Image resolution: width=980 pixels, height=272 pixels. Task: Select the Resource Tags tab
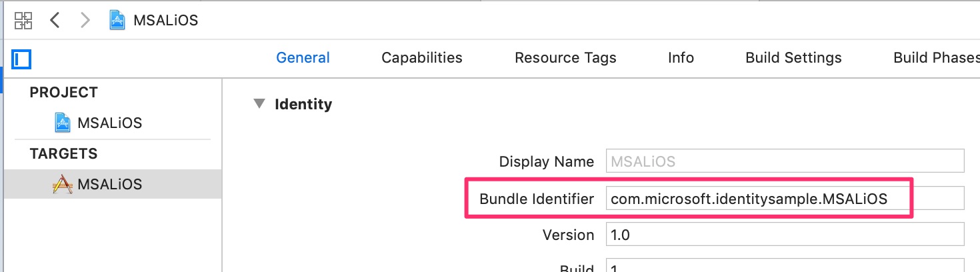(565, 58)
